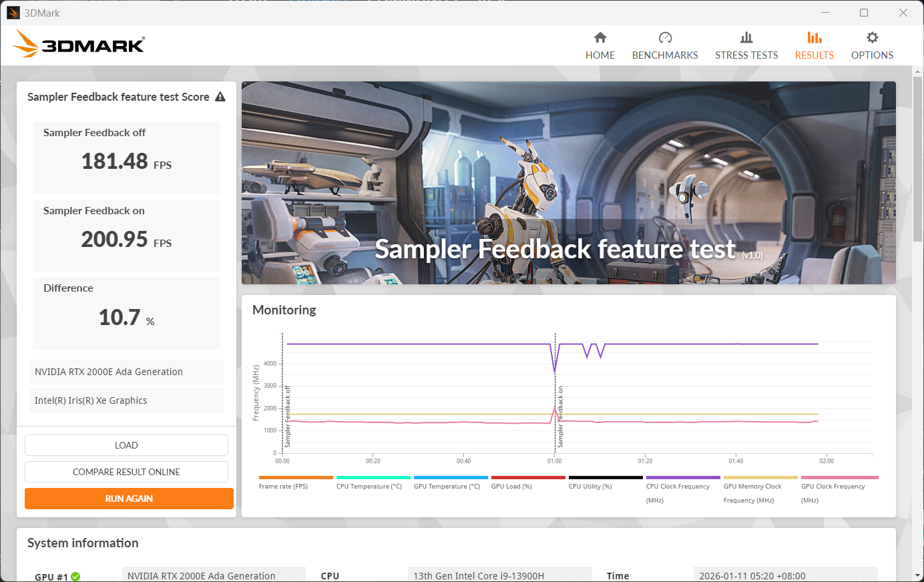Screen dimensions: 924x582
Task: Click the vertical scrollbar down arrow
Action: pyautogui.click(x=918, y=575)
